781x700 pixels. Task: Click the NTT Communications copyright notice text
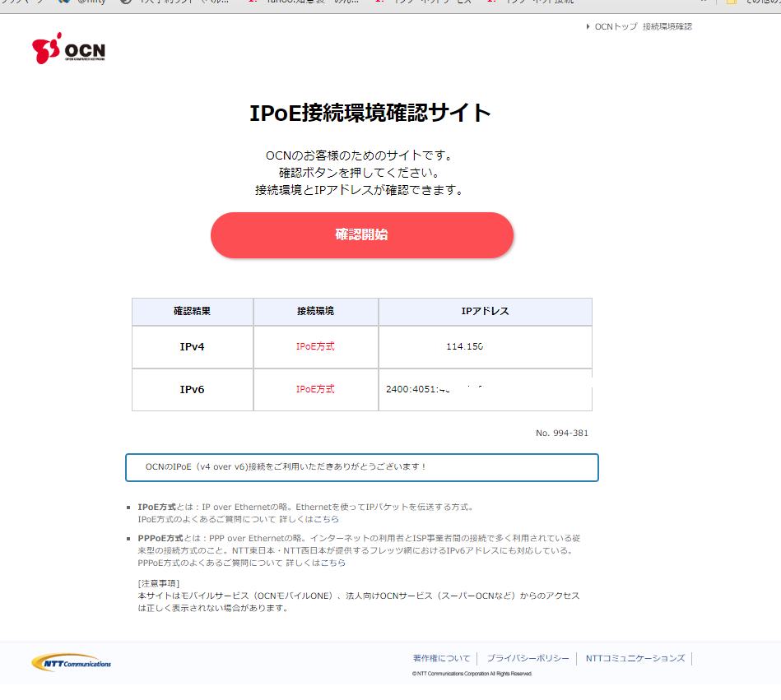(x=472, y=674)
